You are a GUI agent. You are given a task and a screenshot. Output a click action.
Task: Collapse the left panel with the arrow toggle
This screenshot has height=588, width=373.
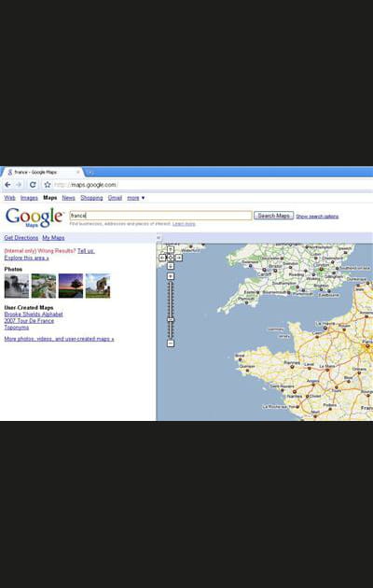point(159,238)
